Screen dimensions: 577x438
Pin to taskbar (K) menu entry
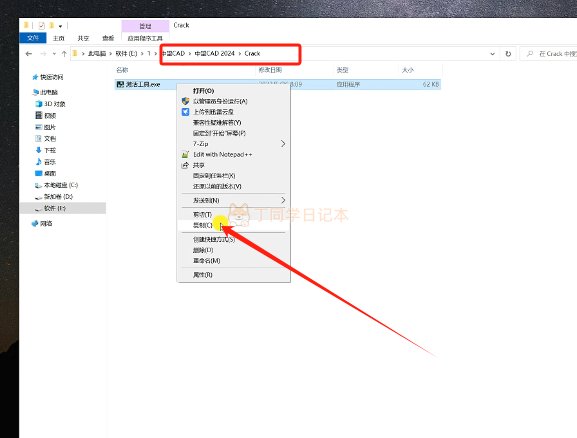click(x=214, y=176)
